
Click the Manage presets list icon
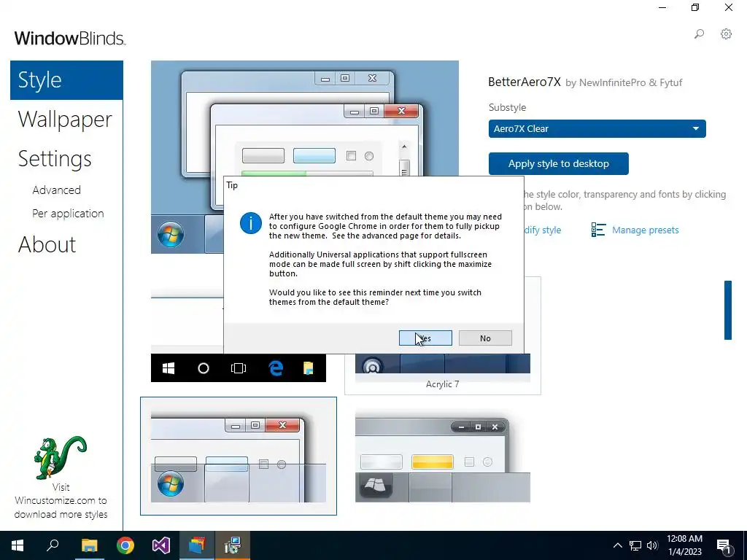[x=598, y=230]
